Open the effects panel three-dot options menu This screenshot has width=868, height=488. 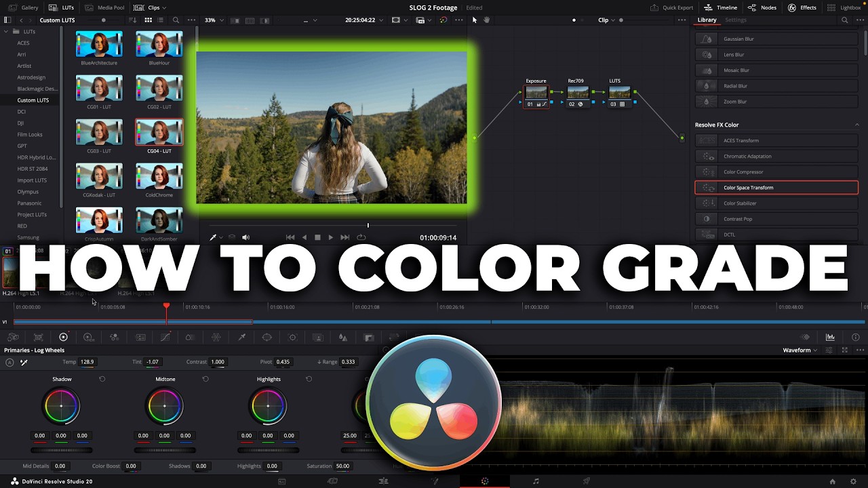click(859, 20)
